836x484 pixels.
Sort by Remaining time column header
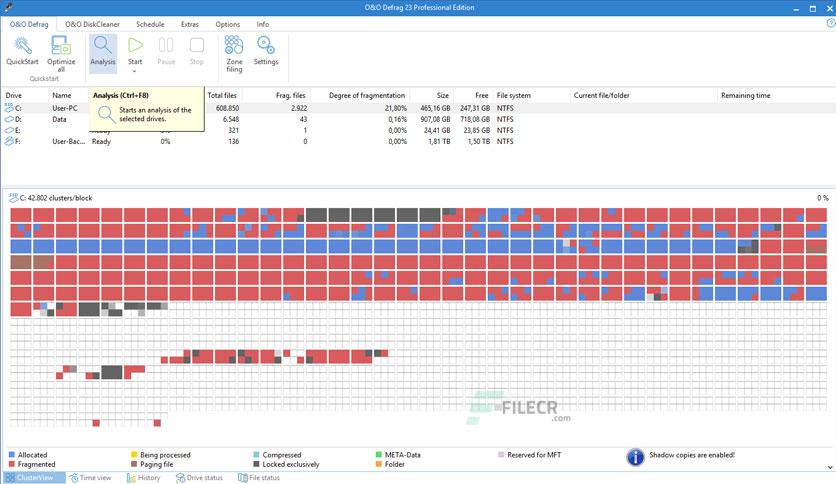click(745, 95)
